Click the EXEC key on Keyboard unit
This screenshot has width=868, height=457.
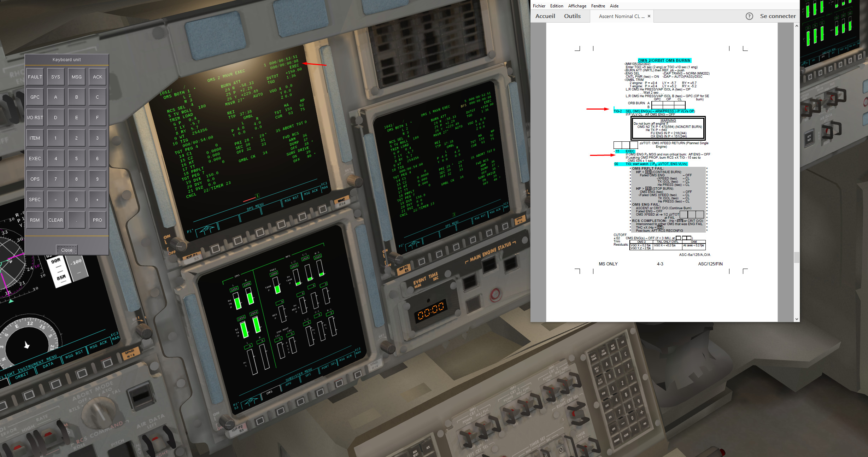coord(35,158)
